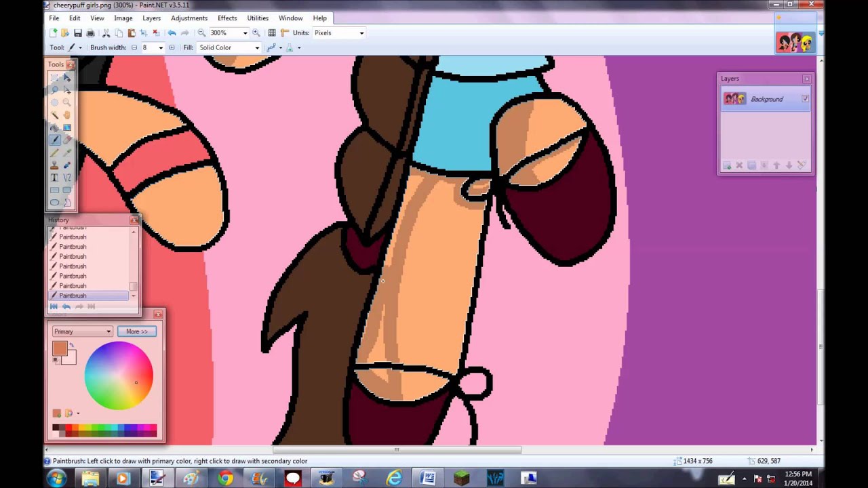Select the Eraser tool
Image resolution: width=868 pixels, height=488 pixels.
67,140
